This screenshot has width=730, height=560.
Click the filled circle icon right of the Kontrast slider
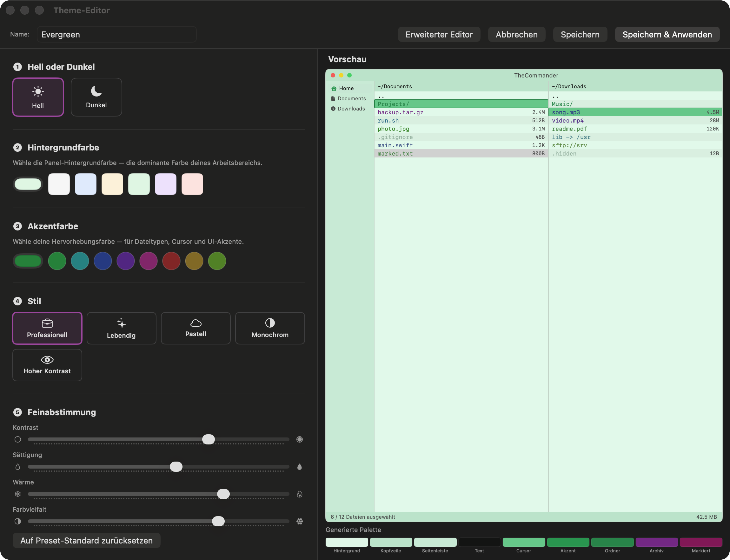pyautogui.click(x=300, y=439)
